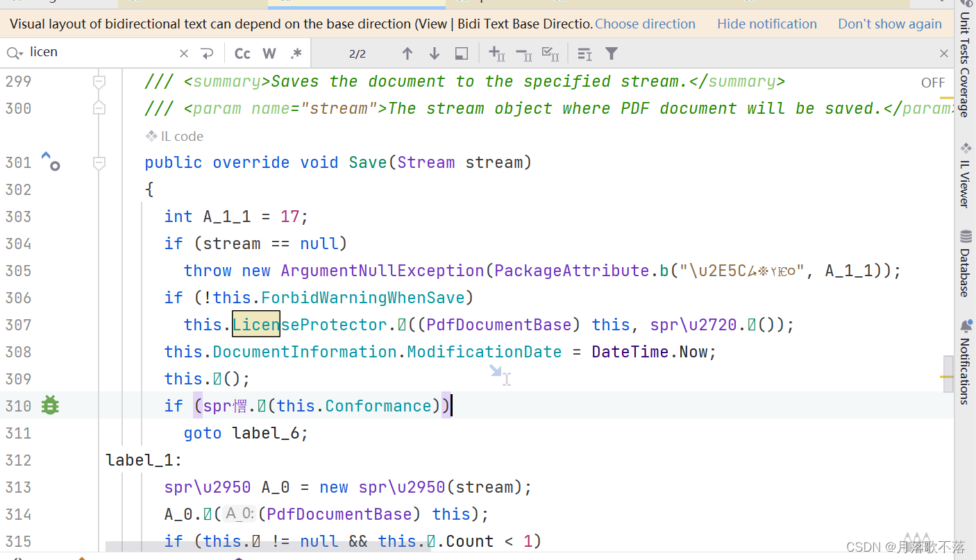Open the Notifications tool window
The height and width of the screenshot is (560, 976).
coord(965,362)
